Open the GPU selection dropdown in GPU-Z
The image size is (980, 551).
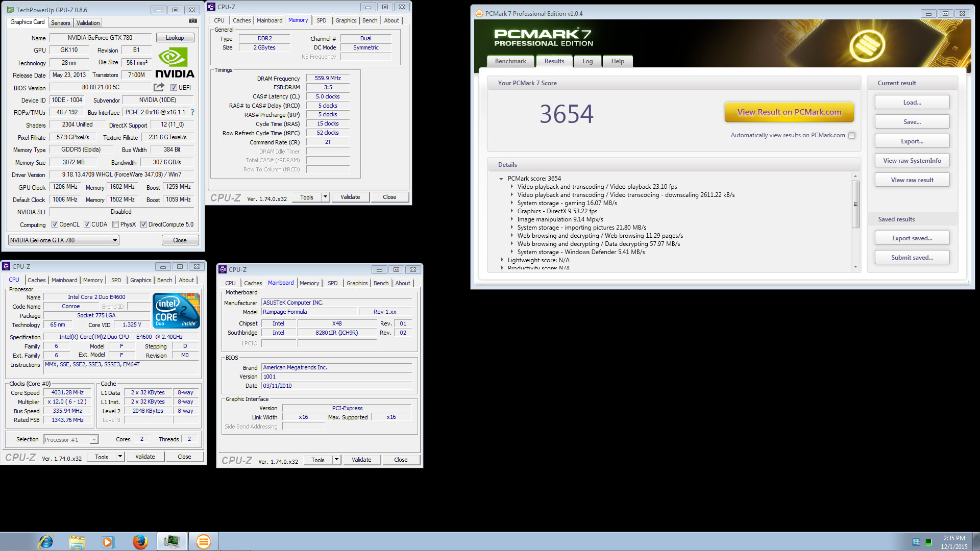63,240
